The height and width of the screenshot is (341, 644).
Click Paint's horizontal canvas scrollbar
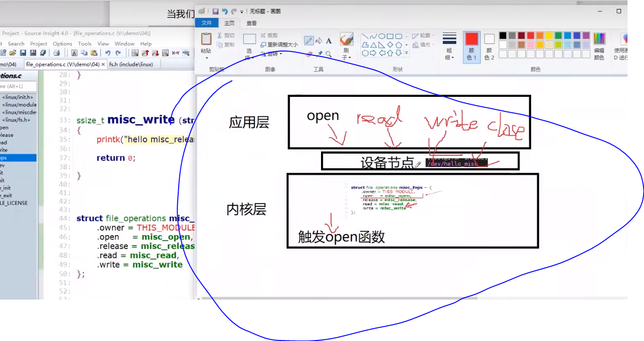click(339, 299)
